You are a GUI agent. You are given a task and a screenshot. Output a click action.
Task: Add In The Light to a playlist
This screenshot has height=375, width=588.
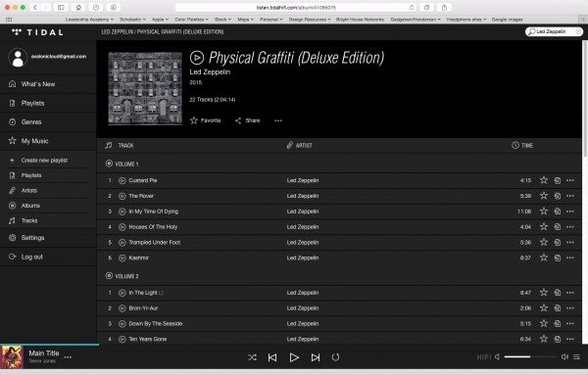tap(558, 293)
